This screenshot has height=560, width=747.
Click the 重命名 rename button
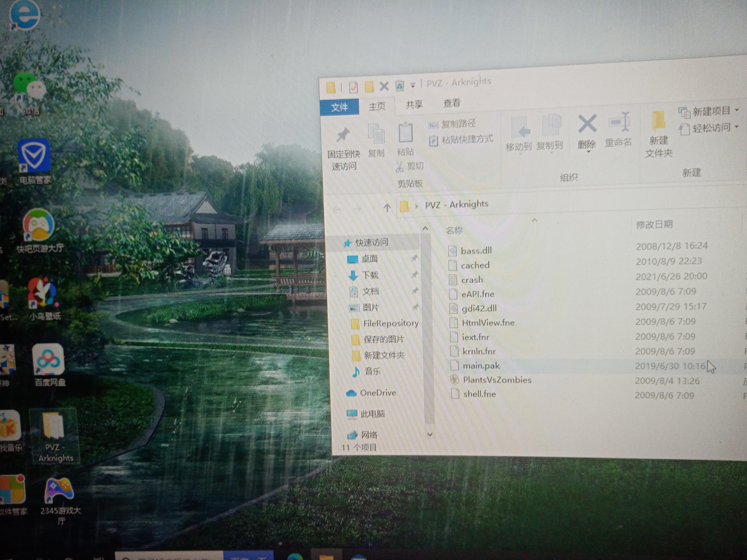click(618, 130)
